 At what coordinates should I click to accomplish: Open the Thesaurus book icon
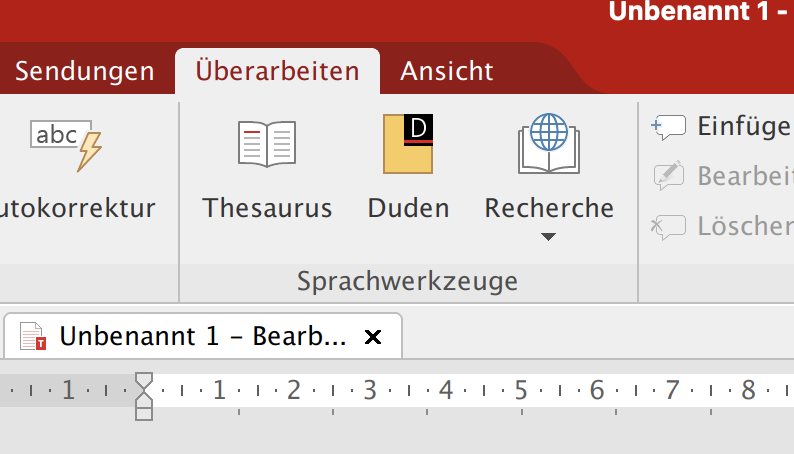(266, 144)
